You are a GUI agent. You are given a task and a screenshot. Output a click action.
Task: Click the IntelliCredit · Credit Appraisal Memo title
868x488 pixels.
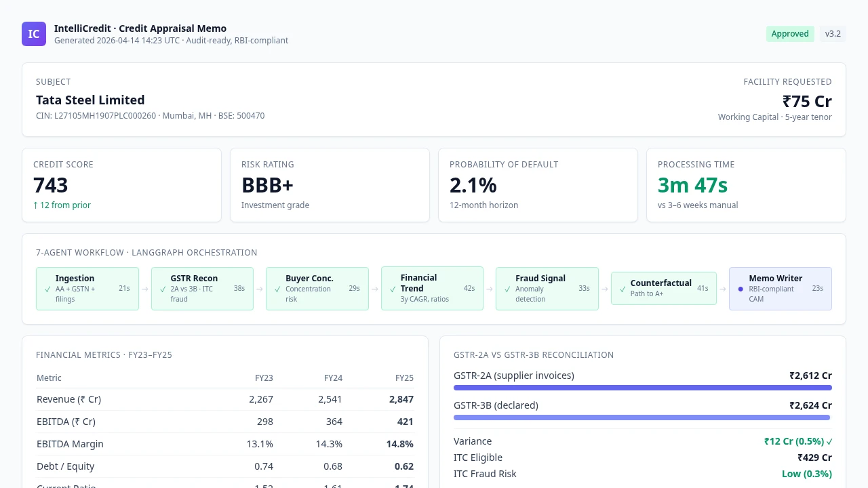140,28
